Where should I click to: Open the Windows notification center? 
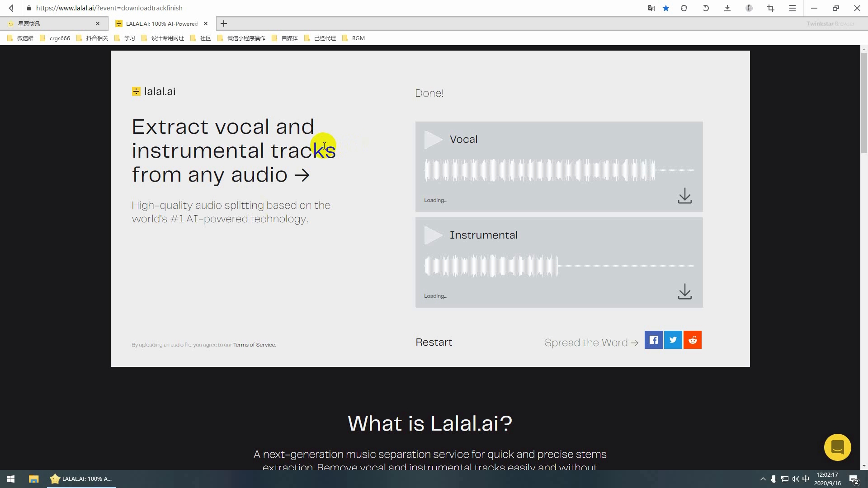tap(854, 479)
